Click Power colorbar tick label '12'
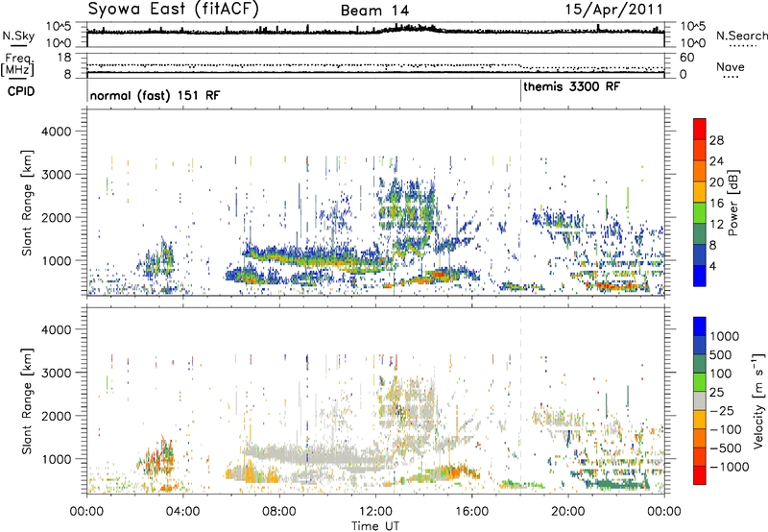Screen dimensions: 768x532 pyautogui.click(x=716, y=225)
